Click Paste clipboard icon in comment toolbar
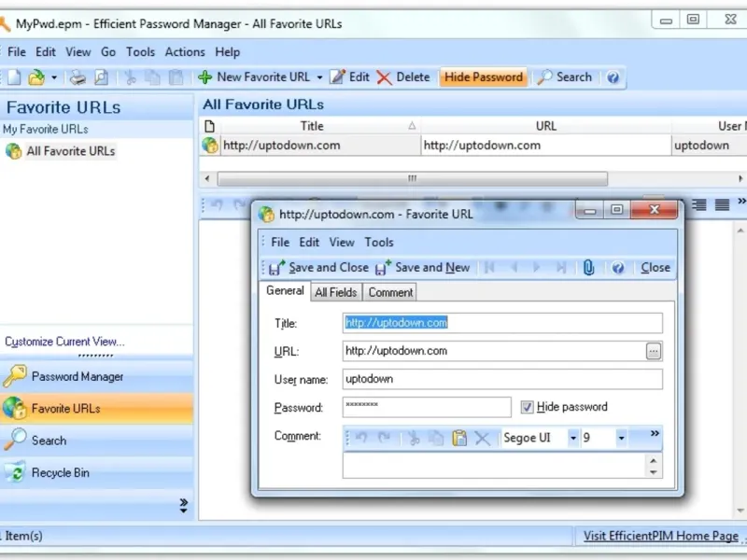Viewport: 747px width, 560px height. [x=459, y=438]
